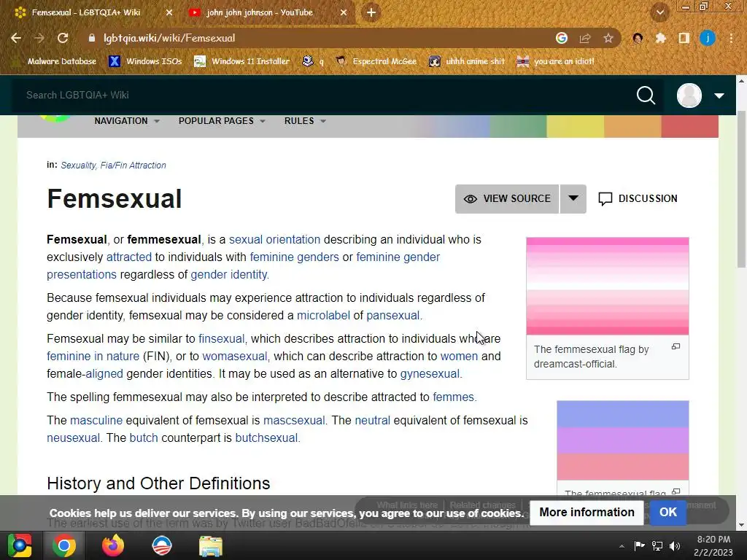This screenshot has width=747, height=560.
Task: Open File Explorer from taskbar
Action: [211, 545]
